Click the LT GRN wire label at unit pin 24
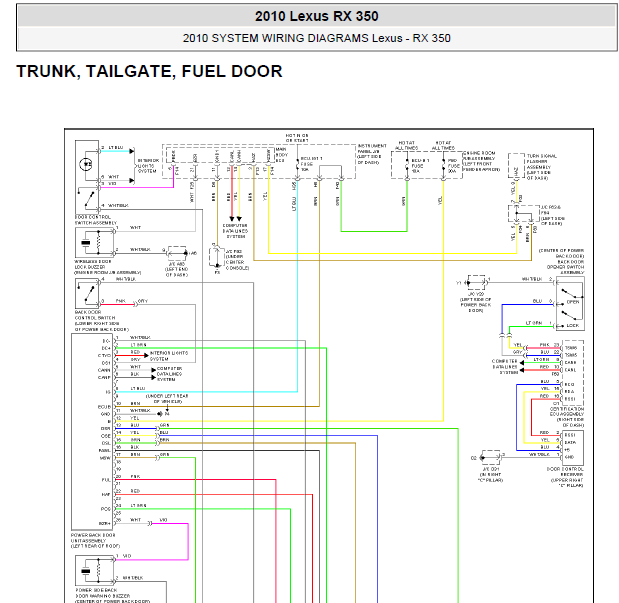Image resolution: width=619 pixels, height=603 pixels. pos(139,505)
